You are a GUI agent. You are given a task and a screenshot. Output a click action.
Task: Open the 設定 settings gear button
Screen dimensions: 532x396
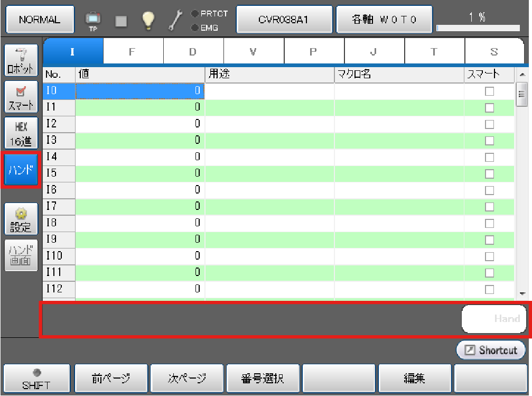point(21,219)
